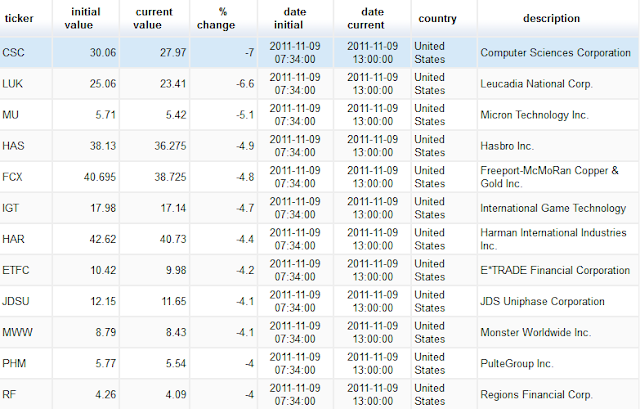Viewport: 640px width, 409px height.
Task: Click Micron Technology Inc. description
Action: (534, 115)
